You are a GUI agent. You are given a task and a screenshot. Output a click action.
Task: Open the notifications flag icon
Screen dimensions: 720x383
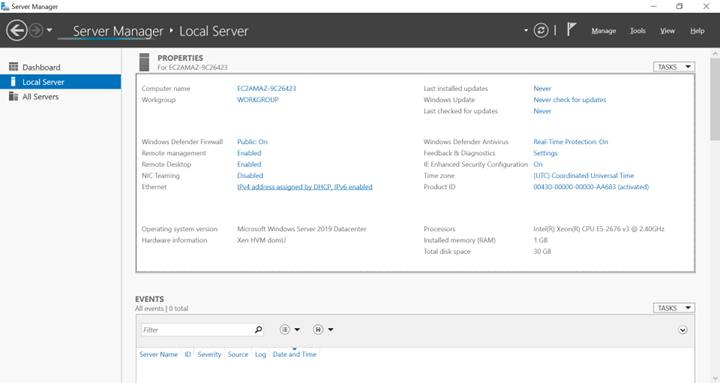[x=571, y=30]
